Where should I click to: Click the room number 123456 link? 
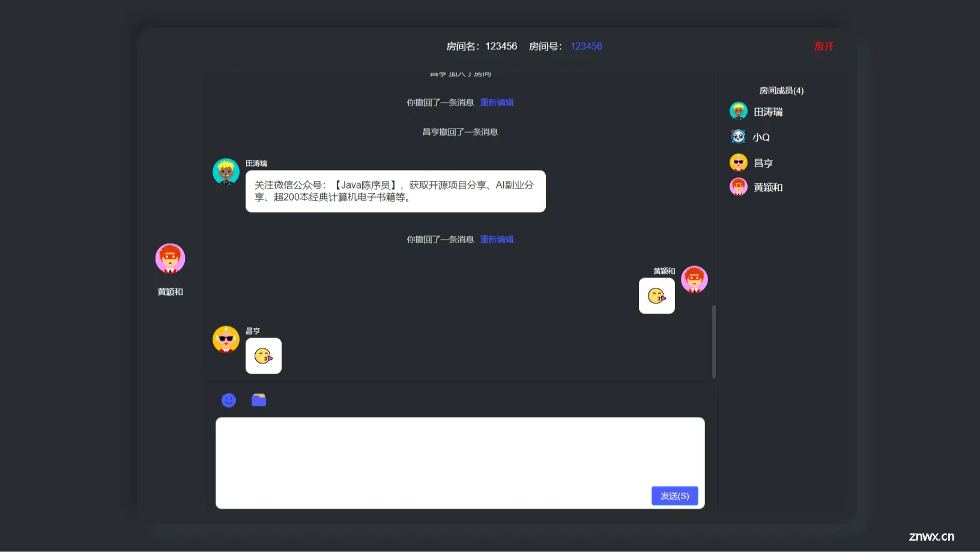point(586,46)
